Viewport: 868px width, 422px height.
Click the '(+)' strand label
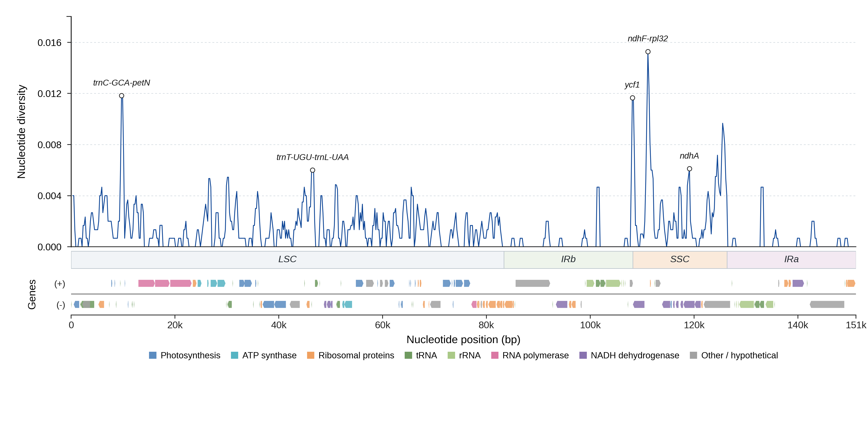coord(60,284)
